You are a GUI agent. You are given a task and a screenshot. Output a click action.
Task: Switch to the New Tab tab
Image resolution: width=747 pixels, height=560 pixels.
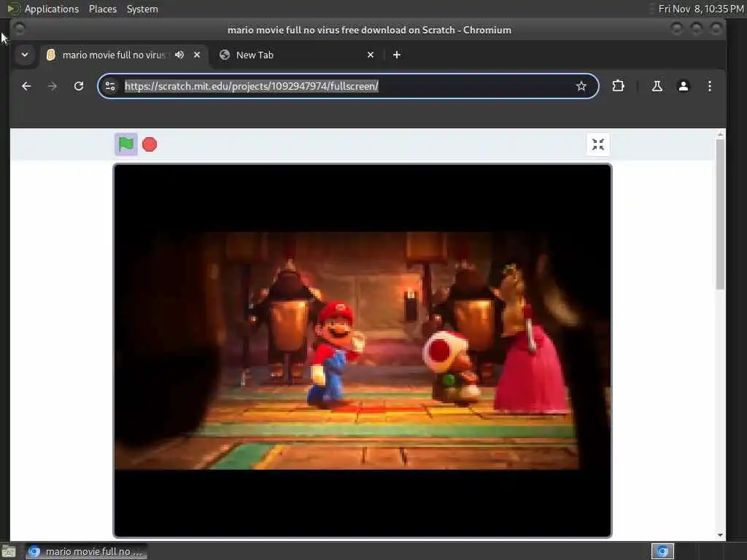pyautogui.click(x=295, y=55)
